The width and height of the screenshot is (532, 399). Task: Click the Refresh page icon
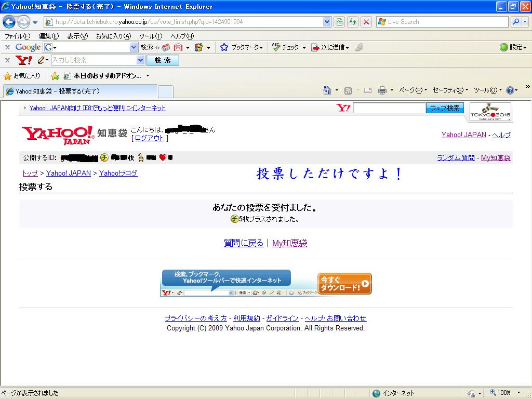[353, 22]
